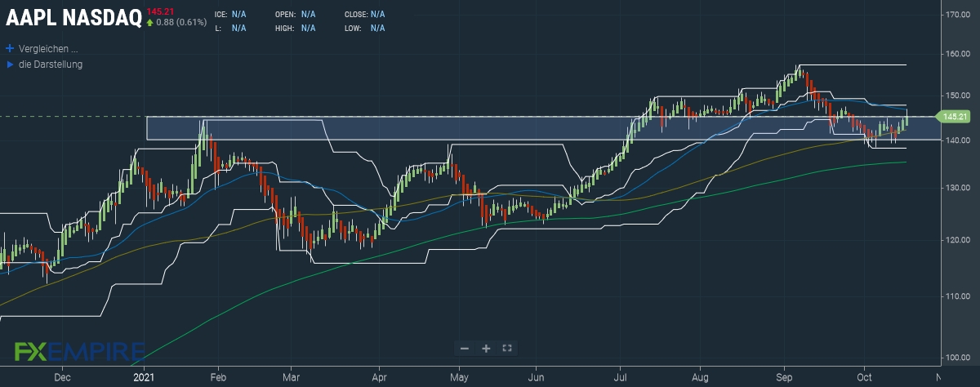Click the Mar label on time axis
Image resolution: width=980 pixels, height=387 pixels.
[x=290, y=379]
